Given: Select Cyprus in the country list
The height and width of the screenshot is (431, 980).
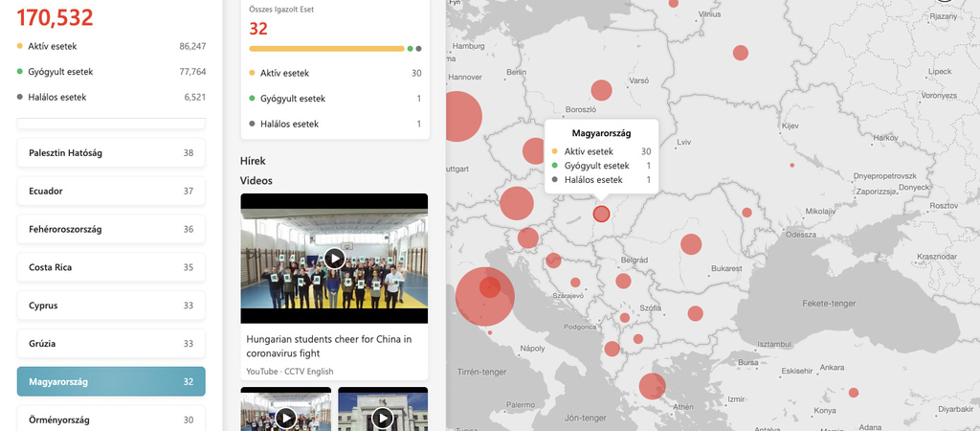Looking at the screenshot, I should [x=111, y=306].
